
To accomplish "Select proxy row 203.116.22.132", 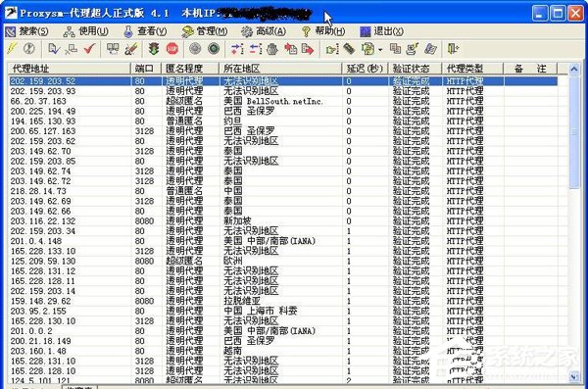I will point(283,221).
